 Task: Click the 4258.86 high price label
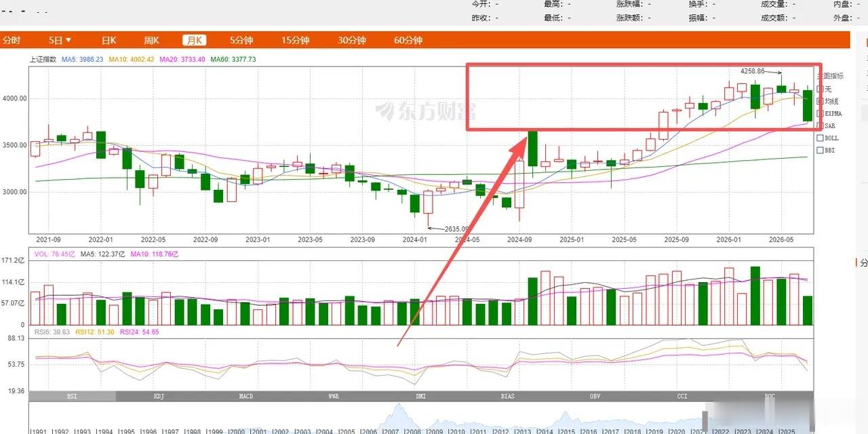point(752,71)
